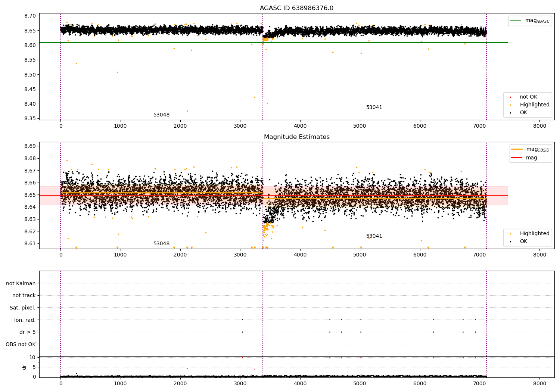Click 'Highlighted' legend entry in top plot

534,105
